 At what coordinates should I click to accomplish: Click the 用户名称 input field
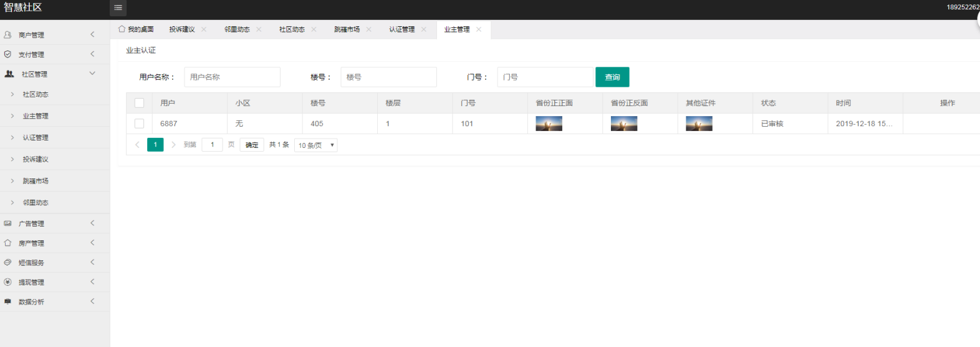pyautogui.click(x=232, y=77)
